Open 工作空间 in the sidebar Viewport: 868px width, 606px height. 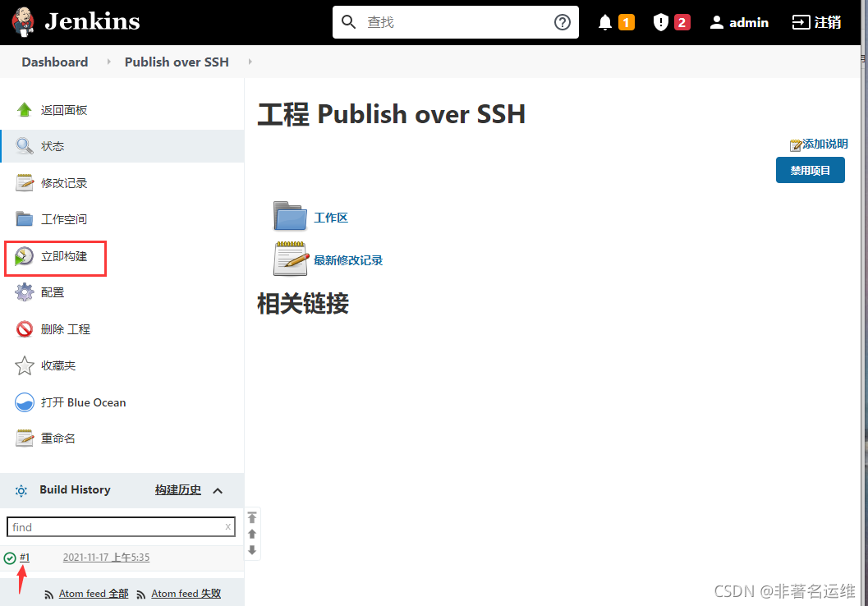click(64, 219)
